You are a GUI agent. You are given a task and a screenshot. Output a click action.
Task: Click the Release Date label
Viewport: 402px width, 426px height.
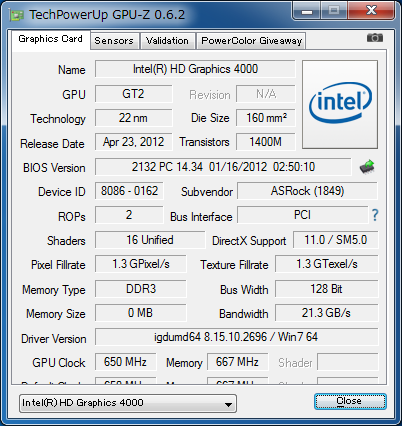[x=52, y=144]
